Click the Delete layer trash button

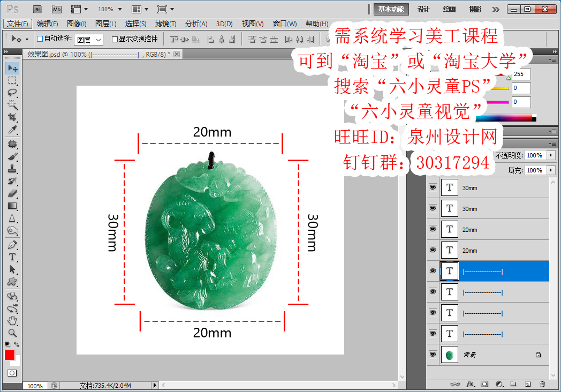point(542,384)
